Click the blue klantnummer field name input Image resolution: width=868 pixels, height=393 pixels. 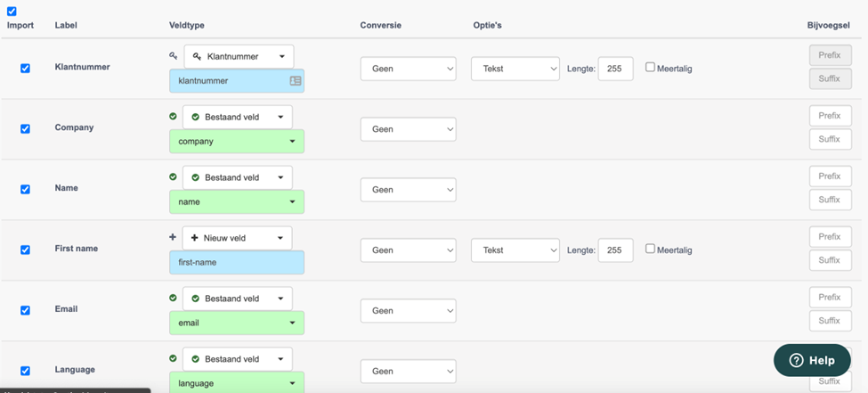click(x=237, y=81)
